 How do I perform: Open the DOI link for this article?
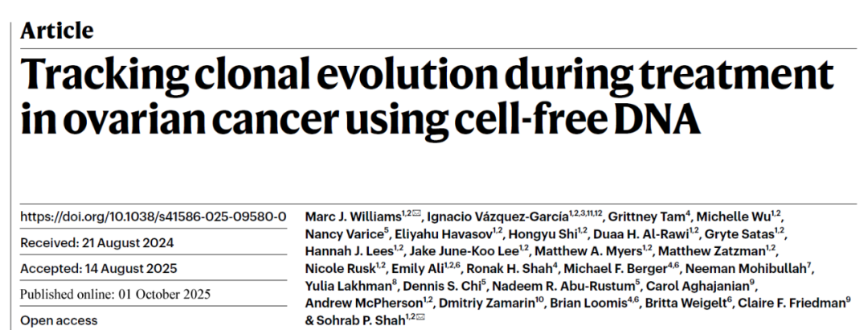(x=153, y=217)
